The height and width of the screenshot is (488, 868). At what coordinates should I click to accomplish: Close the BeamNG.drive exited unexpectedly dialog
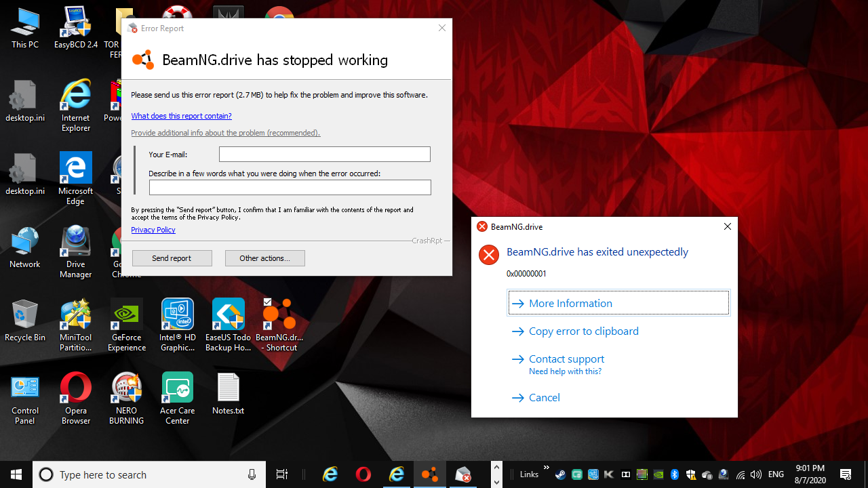coord(727,226)
